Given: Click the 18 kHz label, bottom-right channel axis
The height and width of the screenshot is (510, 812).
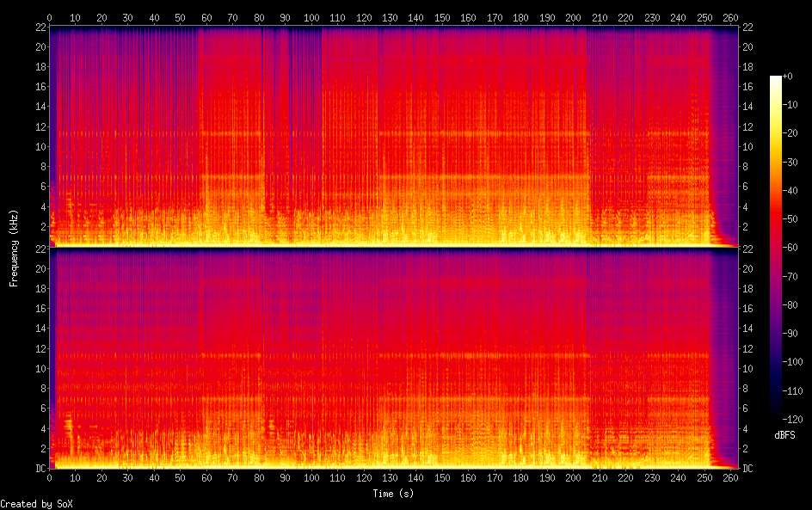Looking at the screenshot, I should tap(747, 288).
